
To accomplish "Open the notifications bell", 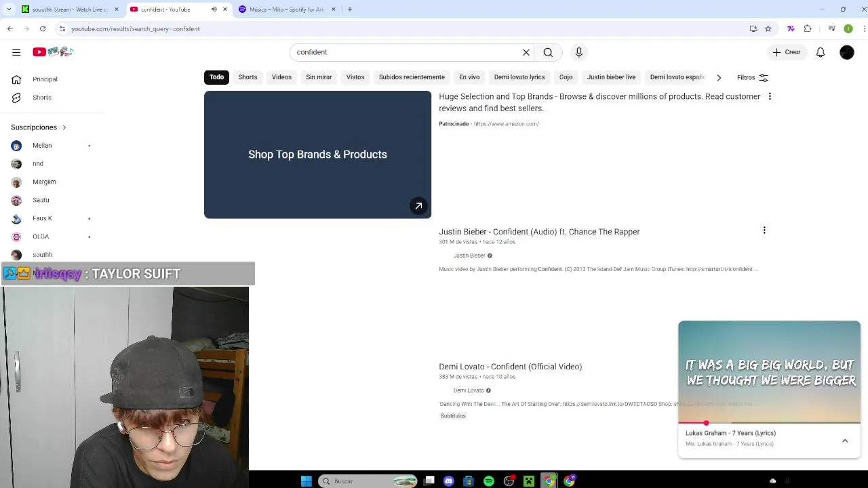I will (x=821, y=52).
